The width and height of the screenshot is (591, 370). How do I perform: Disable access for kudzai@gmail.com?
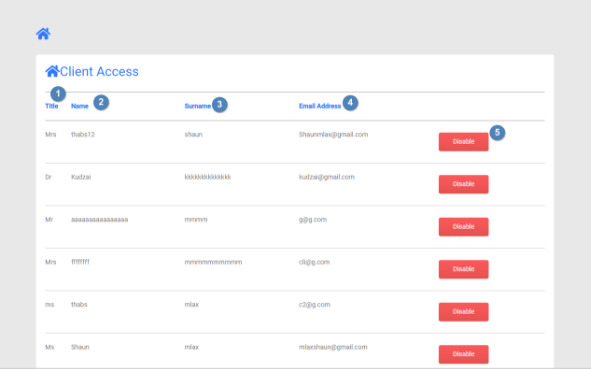[463, 184]
